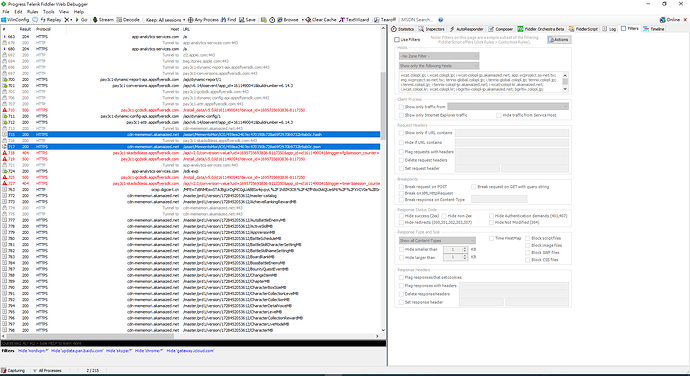Replay the selected sessions
Screen dimensions: 690x376
51,20
